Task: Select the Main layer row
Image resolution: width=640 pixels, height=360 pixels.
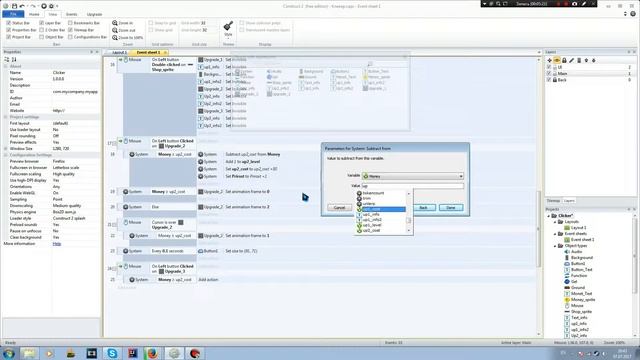Action: (590, 73)
